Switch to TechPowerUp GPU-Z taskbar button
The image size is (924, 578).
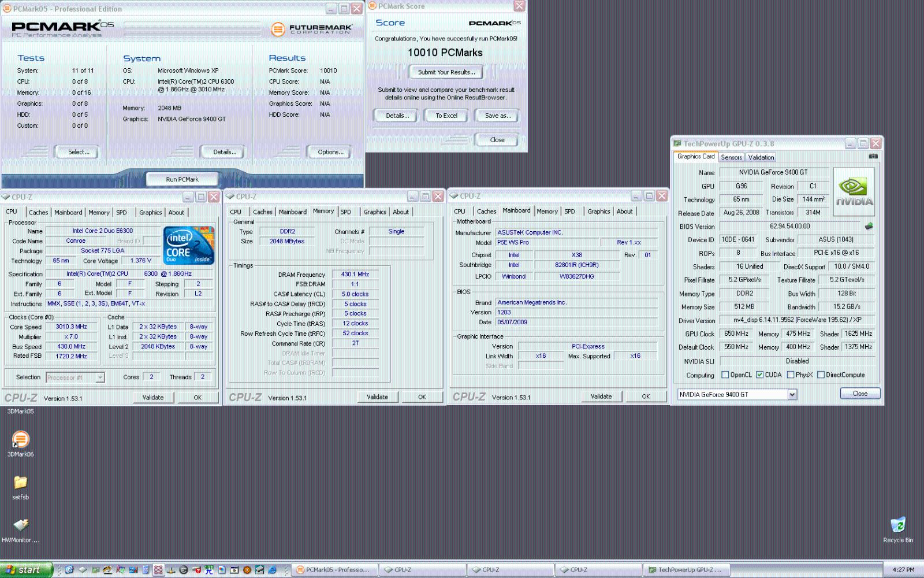click(687, 570)
